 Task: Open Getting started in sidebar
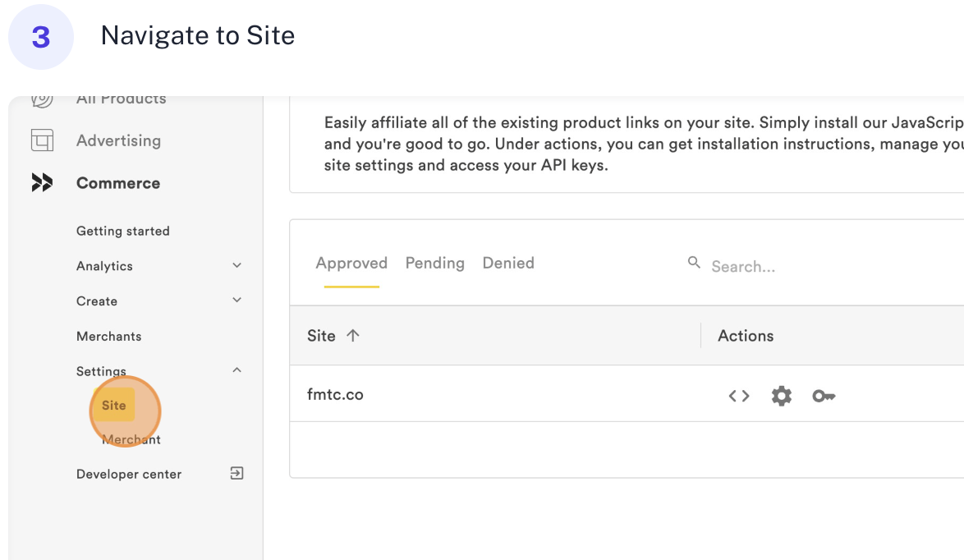click(x=123, y=231)
